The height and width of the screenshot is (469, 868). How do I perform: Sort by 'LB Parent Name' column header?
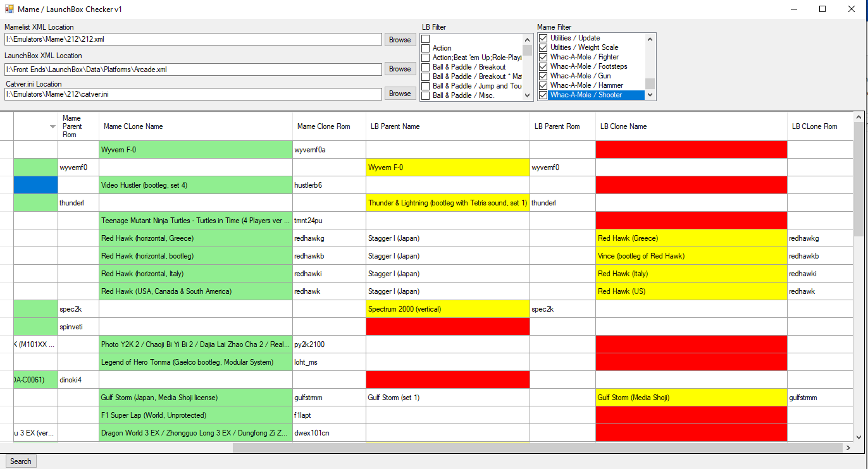pos(448,126)
